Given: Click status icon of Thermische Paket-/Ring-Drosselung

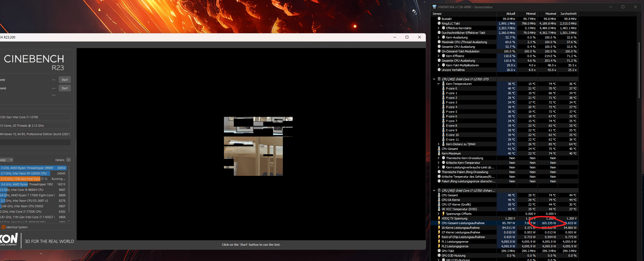Looking at the screenshot, I should click(439, 172).
